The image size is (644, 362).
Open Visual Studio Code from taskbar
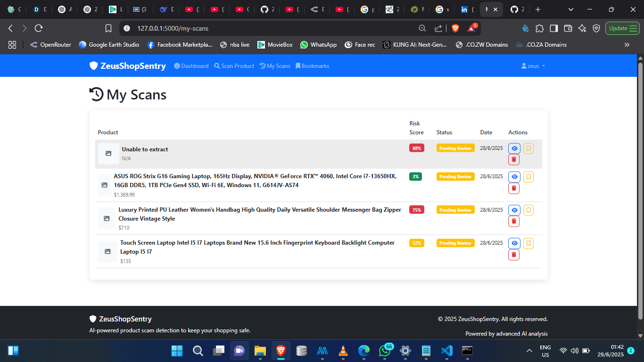[446, 351]
